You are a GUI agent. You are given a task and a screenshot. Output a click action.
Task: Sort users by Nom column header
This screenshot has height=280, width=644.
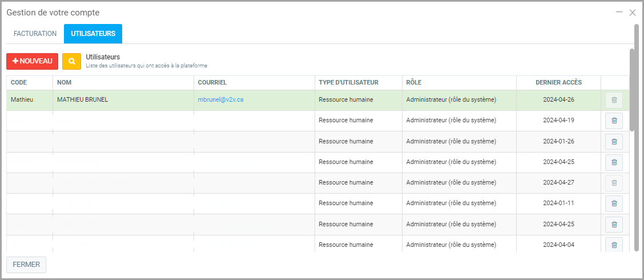(64, 83)
